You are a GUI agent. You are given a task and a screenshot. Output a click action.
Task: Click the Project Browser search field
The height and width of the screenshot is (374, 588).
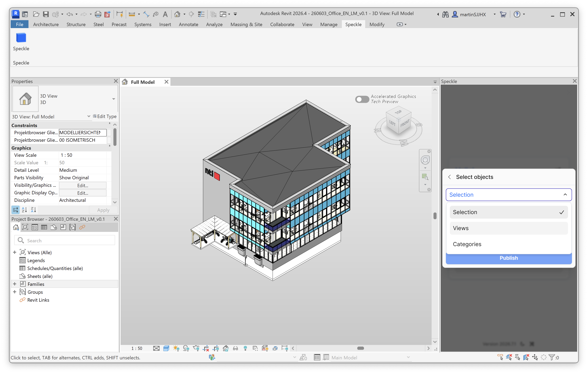pos(65,240)
